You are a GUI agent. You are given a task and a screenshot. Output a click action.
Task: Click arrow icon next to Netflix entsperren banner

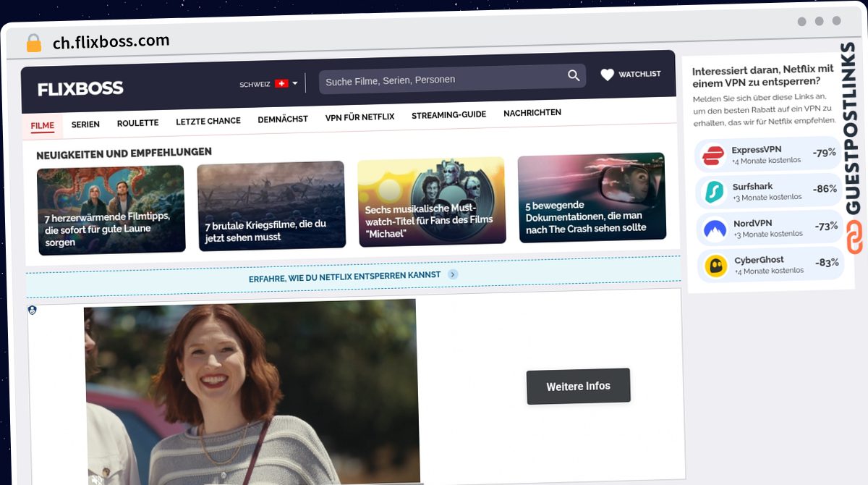coord(453,274)
